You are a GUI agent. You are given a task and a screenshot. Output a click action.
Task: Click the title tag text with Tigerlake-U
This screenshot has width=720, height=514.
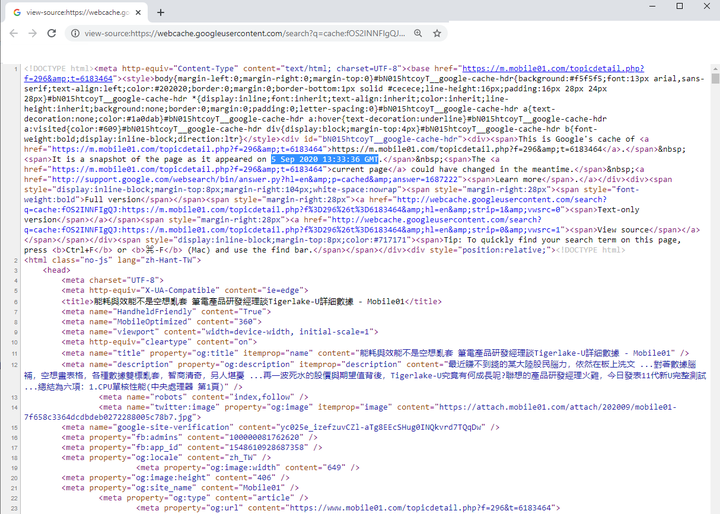click(251, 302)
